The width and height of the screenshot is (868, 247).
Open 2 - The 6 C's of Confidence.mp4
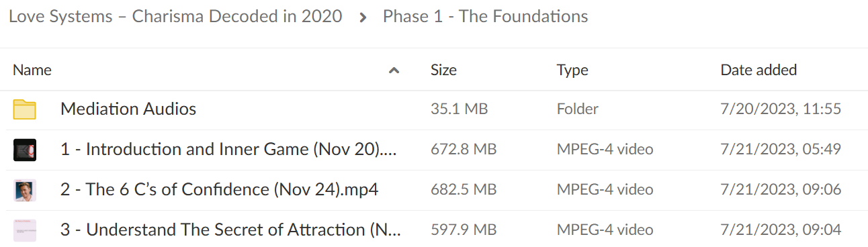(219, 190)
